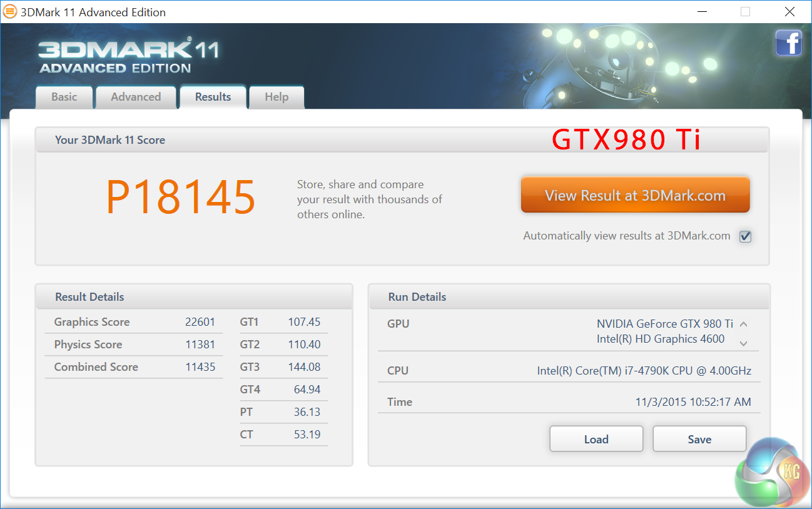
Task: Click the 3DMark 11 Advanced Edition logo
Action: (x=128, y=57)
